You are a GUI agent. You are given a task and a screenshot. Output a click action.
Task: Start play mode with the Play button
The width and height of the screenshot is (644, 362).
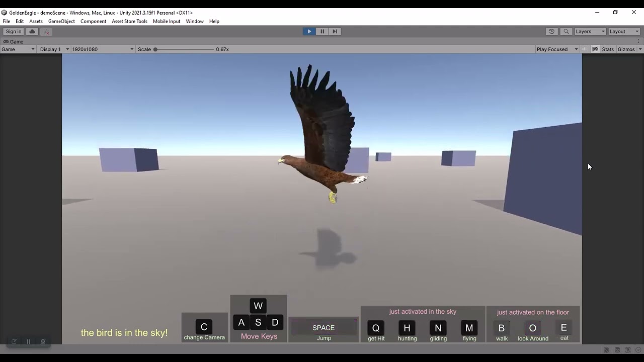click(309, 31)
